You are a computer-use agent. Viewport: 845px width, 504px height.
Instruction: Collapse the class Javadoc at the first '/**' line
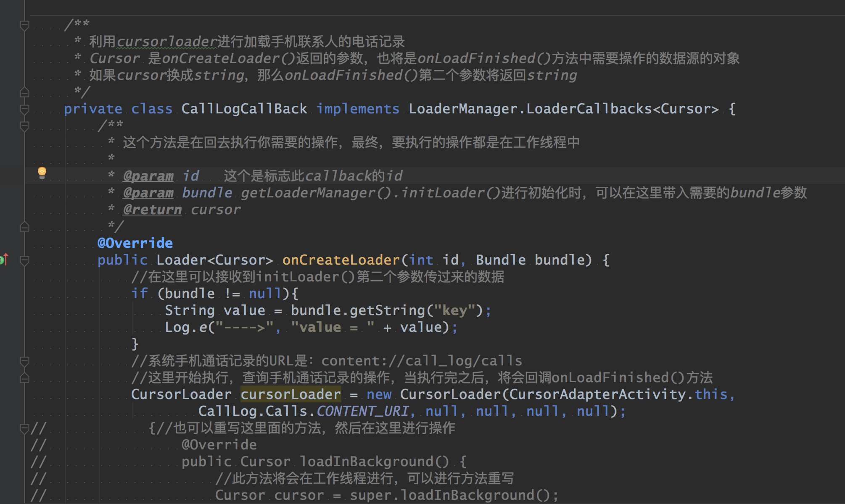tap(24, 26)
